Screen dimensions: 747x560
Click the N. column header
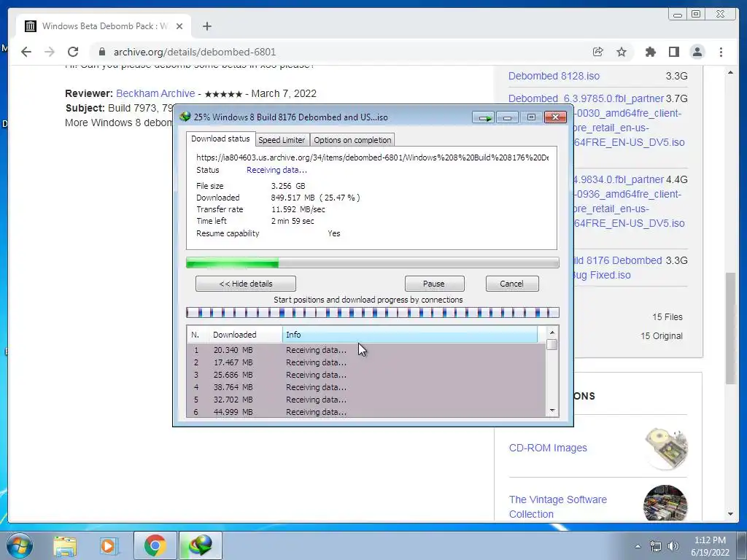[197, 335]
